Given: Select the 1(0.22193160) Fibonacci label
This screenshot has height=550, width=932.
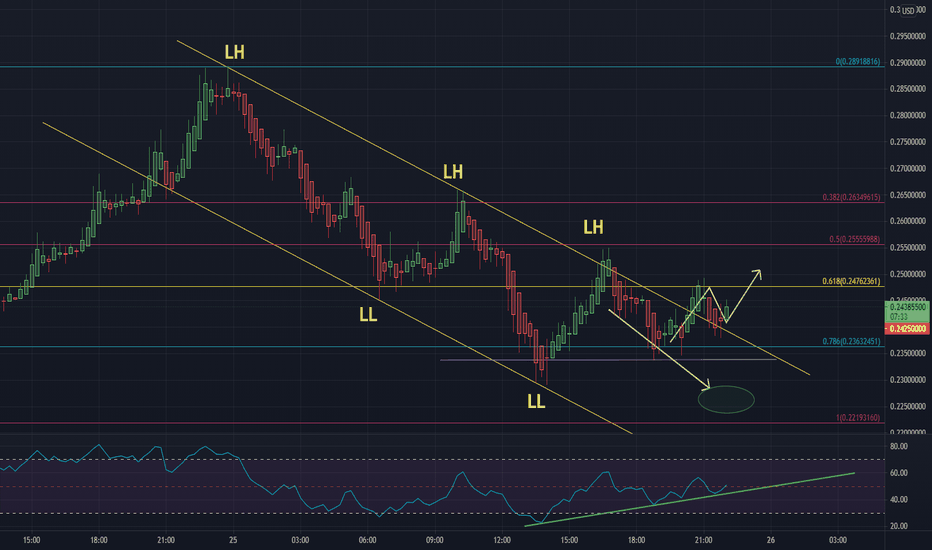Looking at the screenshot, I should [858, 418].
